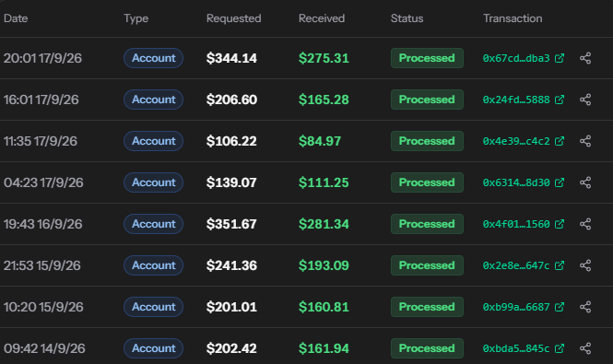Click Account badge in 04:23 17/9/26 row
The image size is (613, 364).
pos(153,182)
